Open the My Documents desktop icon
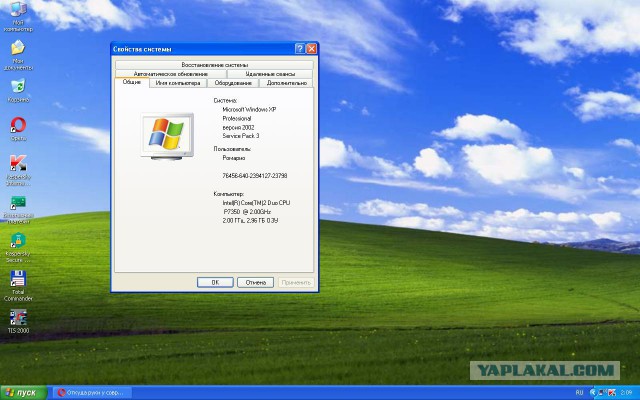 (18, 55)
